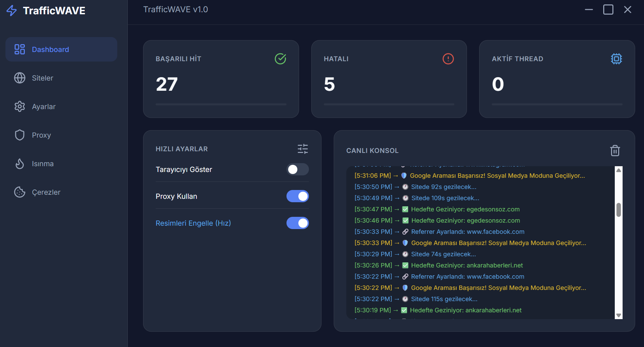Screen dimensions: 644x347
Task: Click the console scrollbar down arrow
Action: [619, 315]
